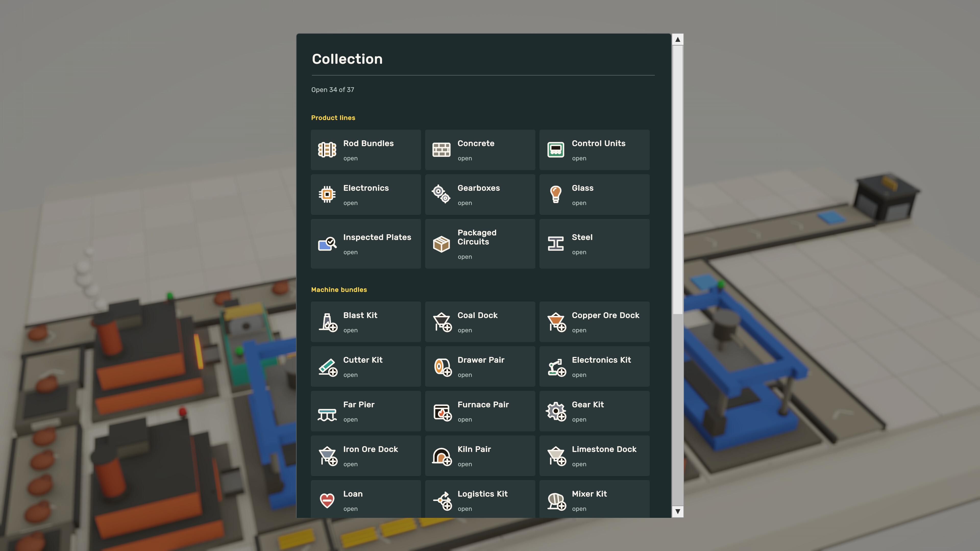This screenshot has height=551, width=980.
Task: Click the Limestone Dock icon
Action: tap(557, 456)
